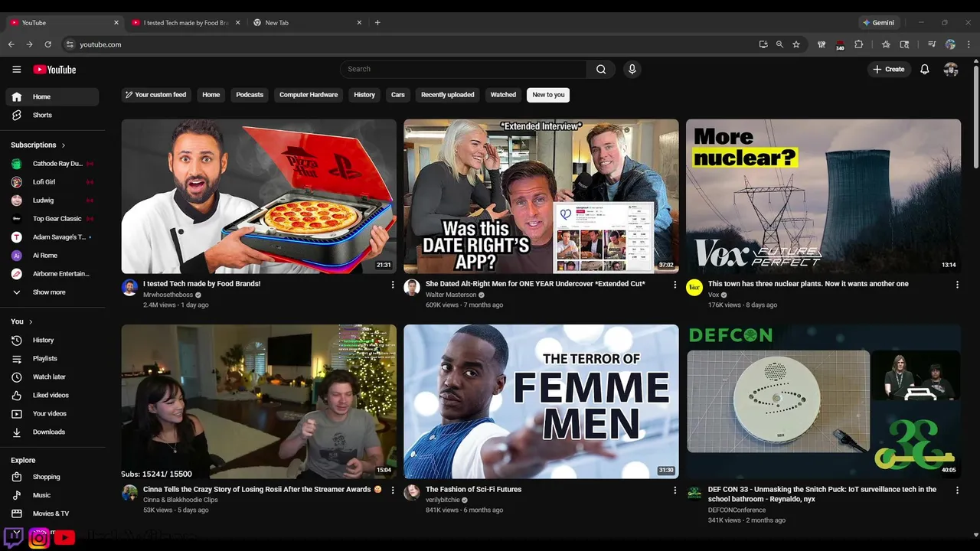Click the YouTube search input field
Image resolution: width=980 pixels, height=551 pixels.
point(463,69)
